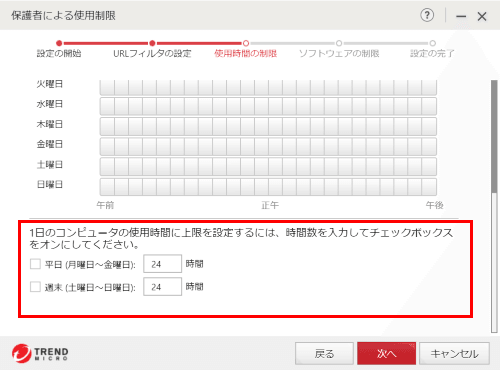Click the 午前 axis label
This screenshot has width=500, height=370.
[105, 205]
